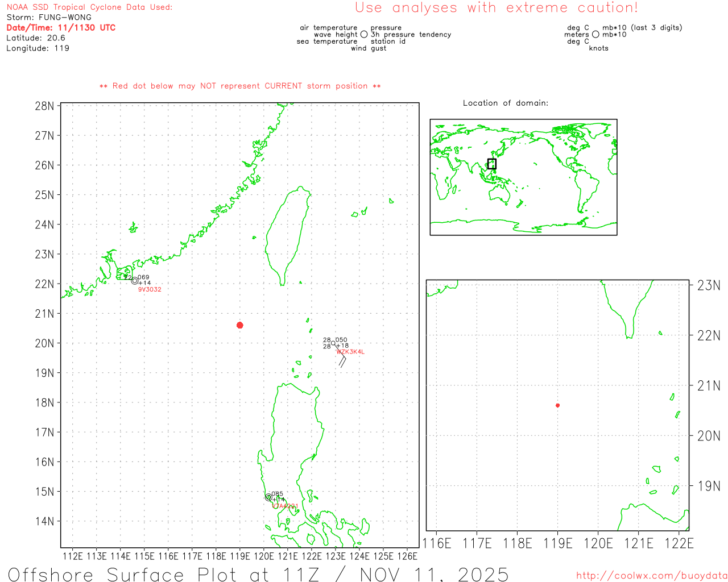
Task: Select the 'Date/Time: 11/1130 UTC' line
Action: 61,28
